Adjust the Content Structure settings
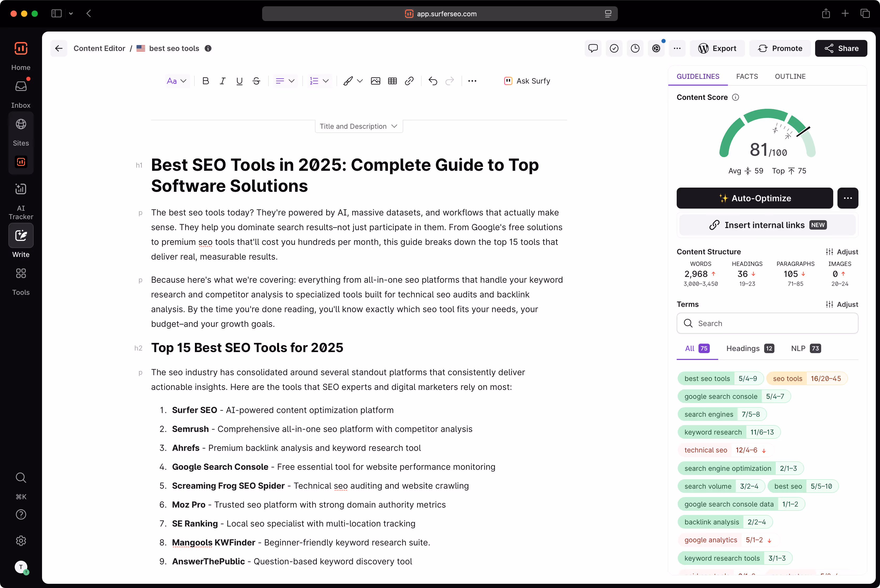 coord(842,252)
